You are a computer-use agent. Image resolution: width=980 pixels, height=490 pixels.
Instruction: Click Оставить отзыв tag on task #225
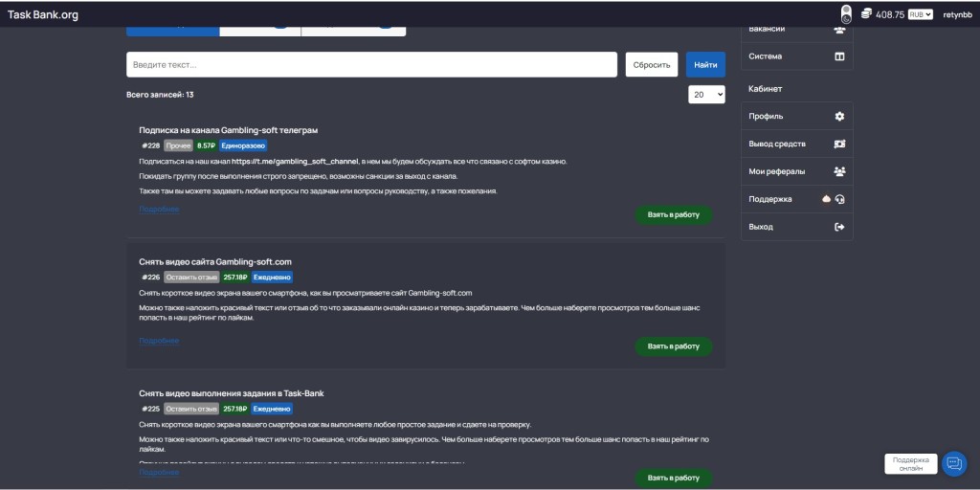point(191,409)
